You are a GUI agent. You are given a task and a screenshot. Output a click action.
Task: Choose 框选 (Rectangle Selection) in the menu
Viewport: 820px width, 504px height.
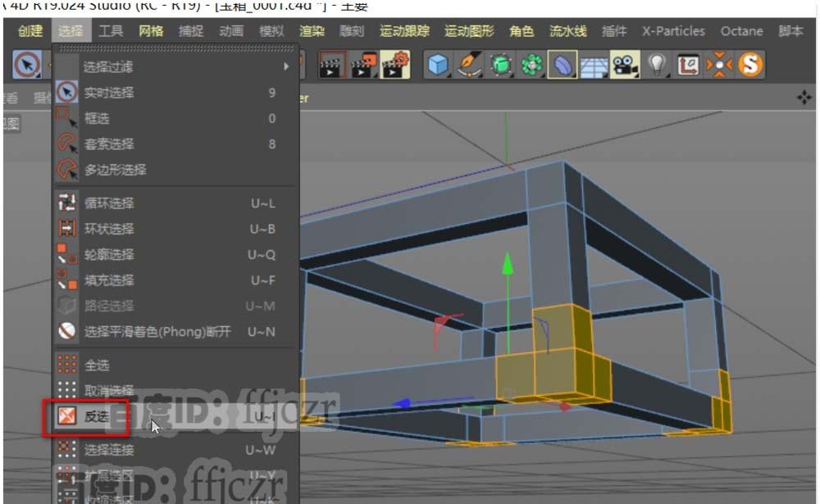click(98, 118)
